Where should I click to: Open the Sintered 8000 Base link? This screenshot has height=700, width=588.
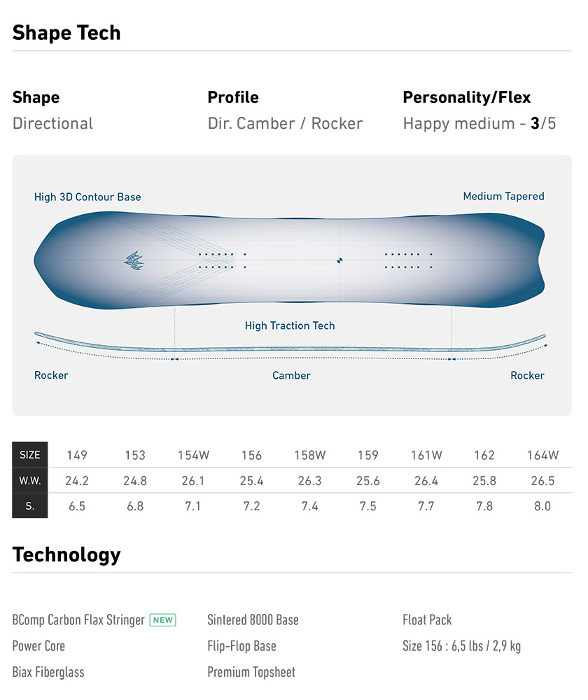[253, 619]
